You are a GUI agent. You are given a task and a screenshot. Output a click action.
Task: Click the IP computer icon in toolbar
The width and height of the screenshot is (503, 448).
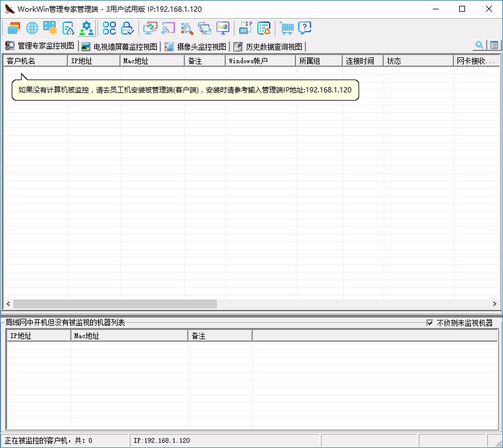(246, 27)
